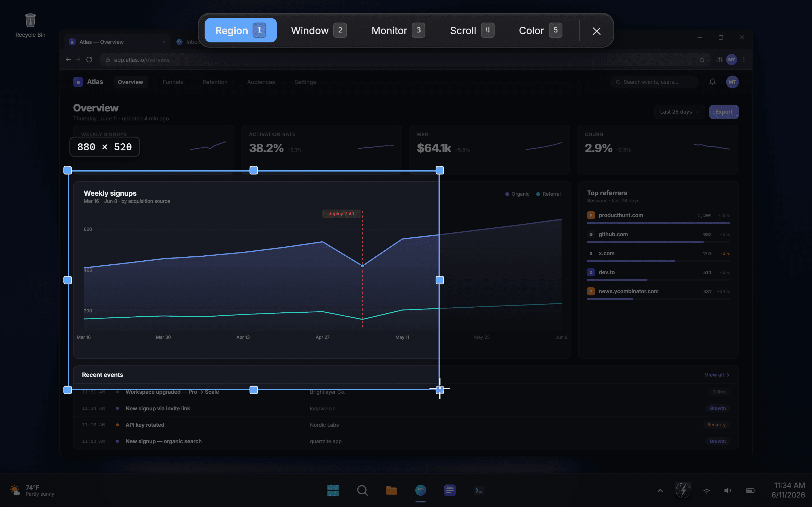Close the capture toolbar with X
The height and width of the screenshot is (507, 812).
click(x=596, y=31)
